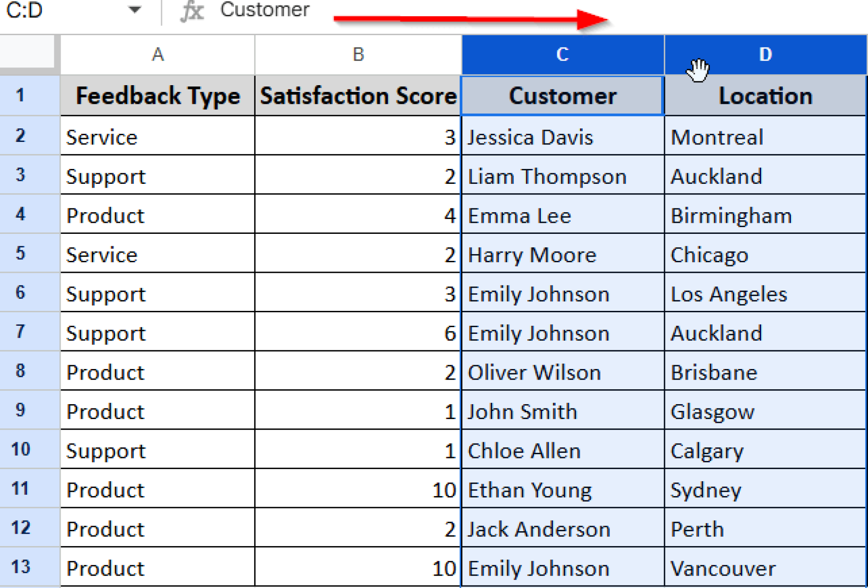Select column B header
The height and width of the screenshot is (588, 868).
357,54
